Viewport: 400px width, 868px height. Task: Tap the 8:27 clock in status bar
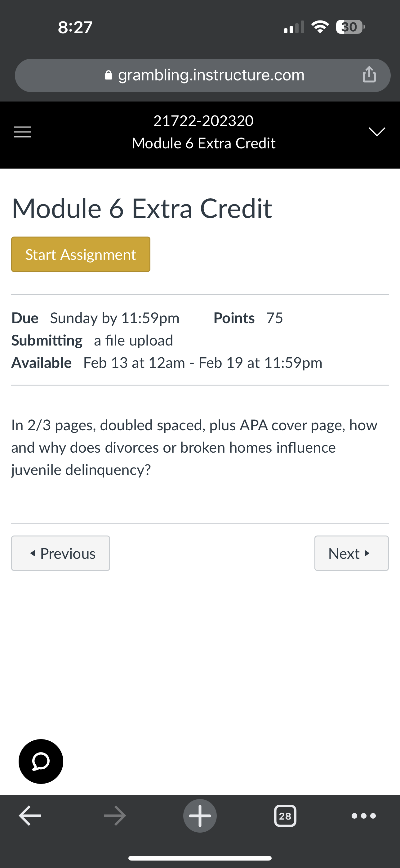click(75, 27)
